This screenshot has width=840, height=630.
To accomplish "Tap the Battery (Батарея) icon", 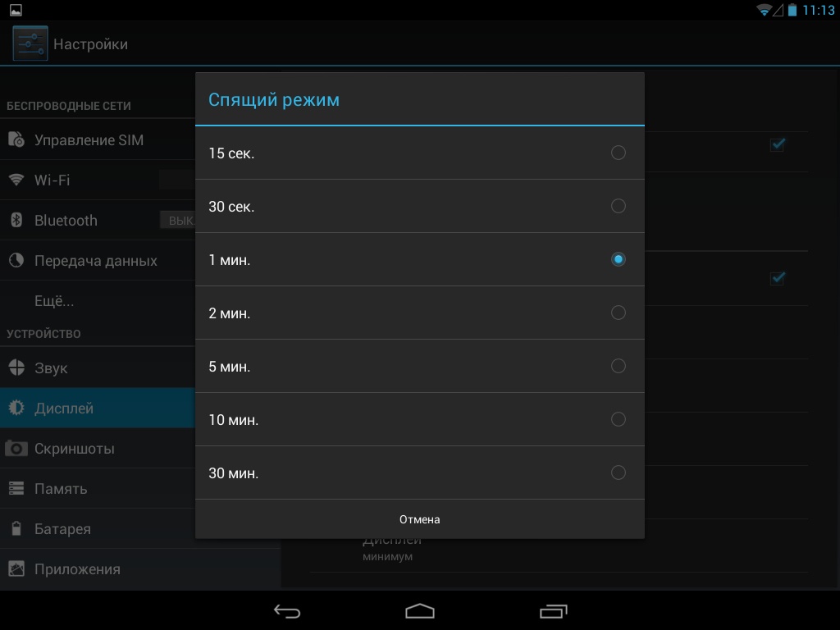I will 16,529.
